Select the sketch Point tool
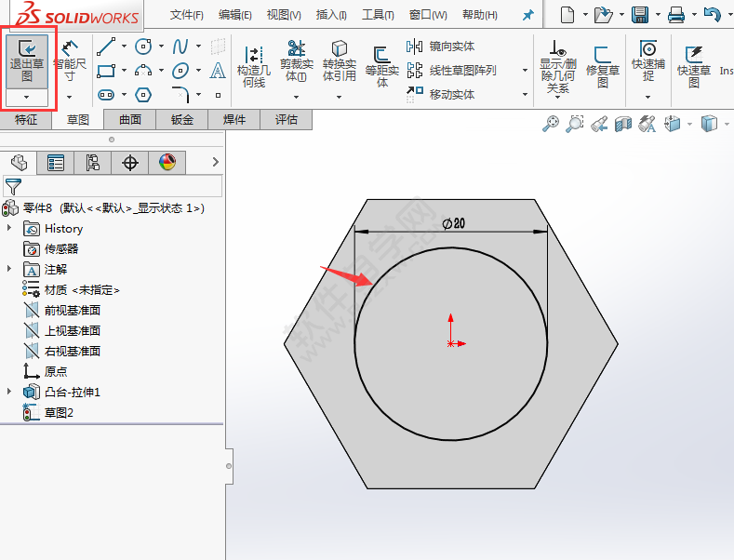The height and width of the screenshot is (560, 734). click(x=218, y=95)
